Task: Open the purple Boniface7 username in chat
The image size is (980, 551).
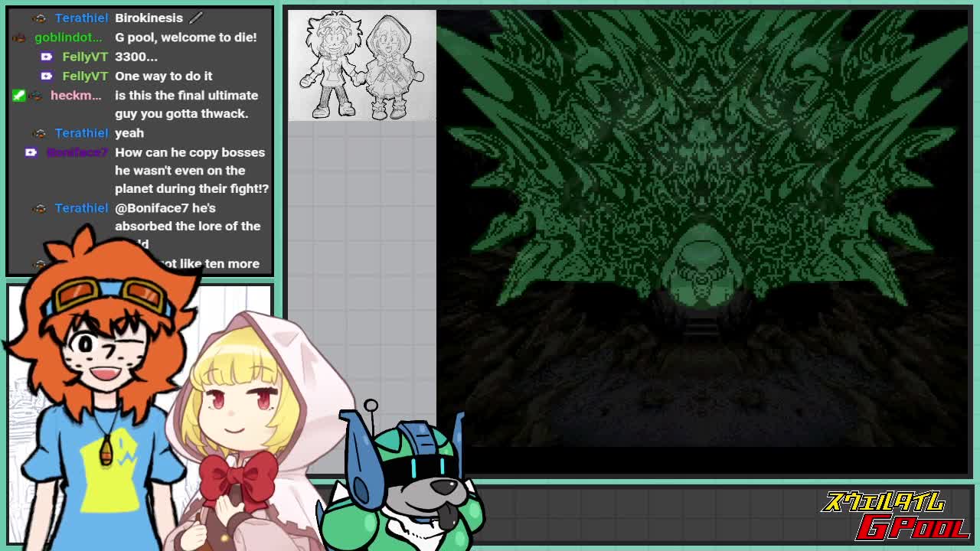Action: click(77, 152)
